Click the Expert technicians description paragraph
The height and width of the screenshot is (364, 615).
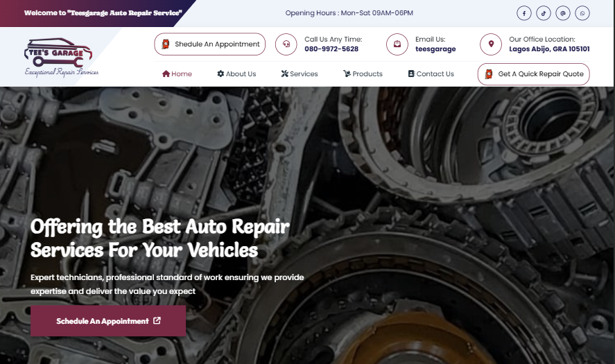tap(168, 284)
